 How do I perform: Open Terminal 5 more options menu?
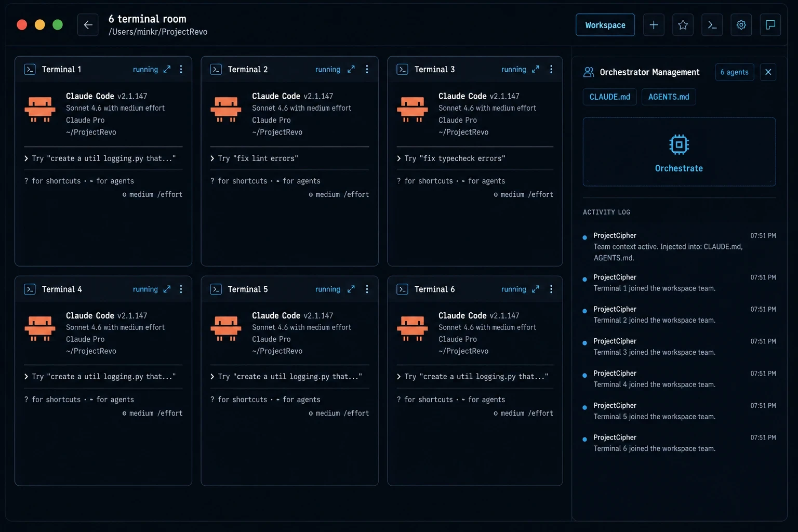[x=367, y=289]
